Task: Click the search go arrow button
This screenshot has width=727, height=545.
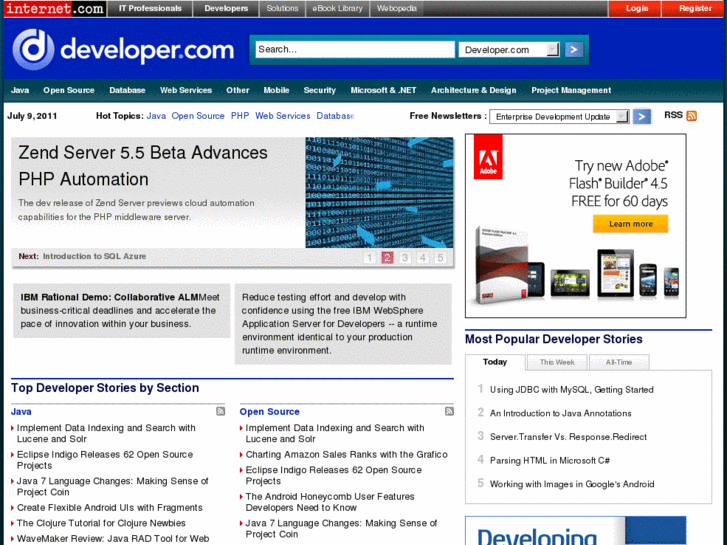Action: coord(573,49)
